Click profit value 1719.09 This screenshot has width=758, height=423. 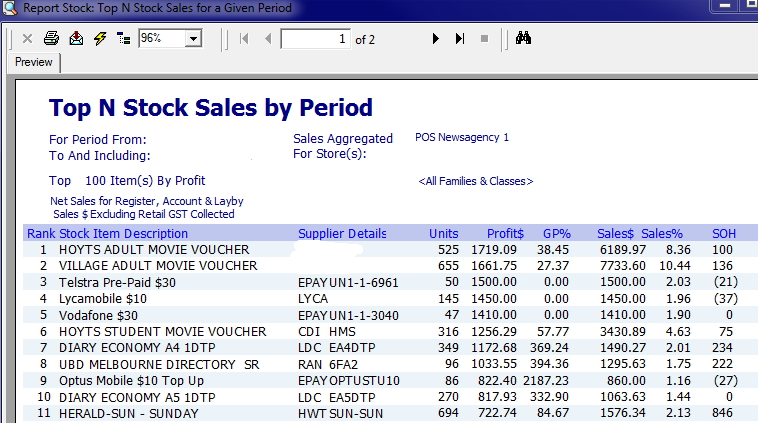point(494,249)
